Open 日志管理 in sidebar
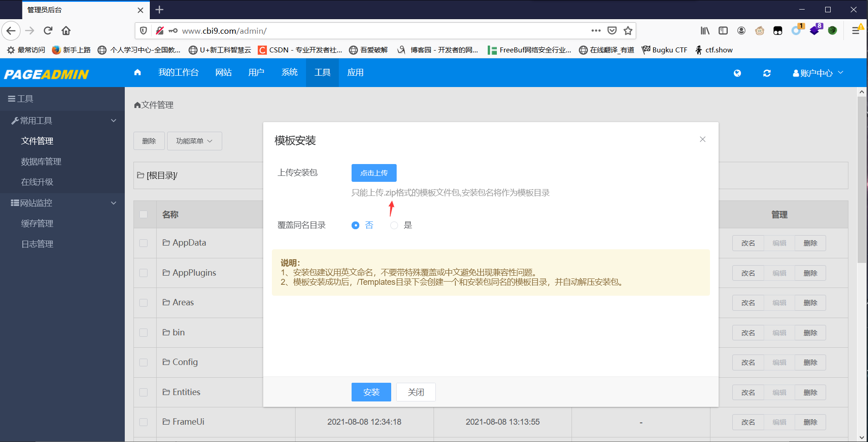 37,244
